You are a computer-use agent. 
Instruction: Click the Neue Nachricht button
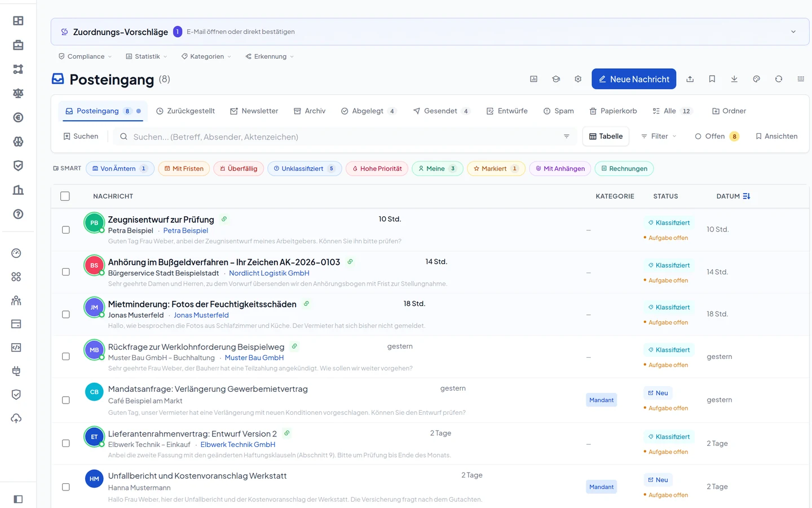(x=634, y=79)
